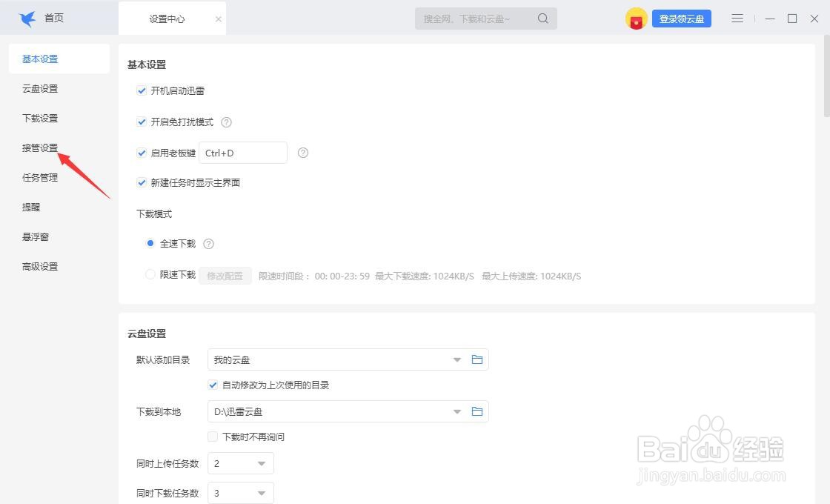Viewport: 830px width, 504px height.
Task: Switch to 首页 tab
Action: coord(53,18)
